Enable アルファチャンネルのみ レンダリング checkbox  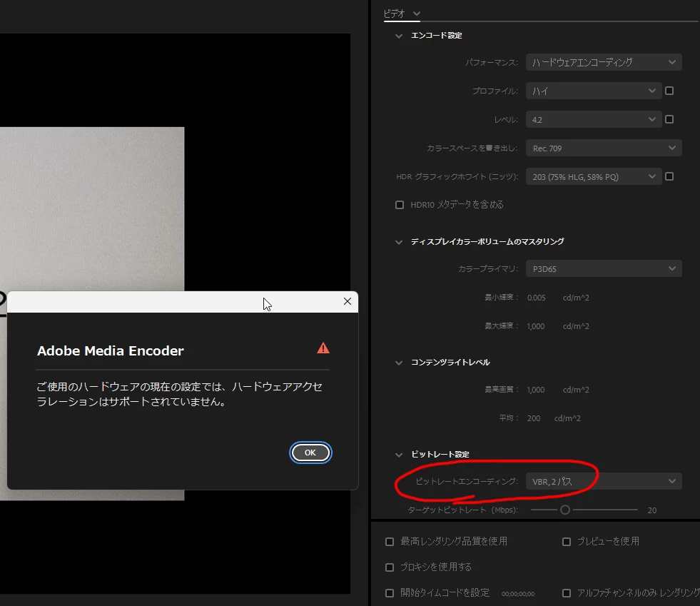567,593
